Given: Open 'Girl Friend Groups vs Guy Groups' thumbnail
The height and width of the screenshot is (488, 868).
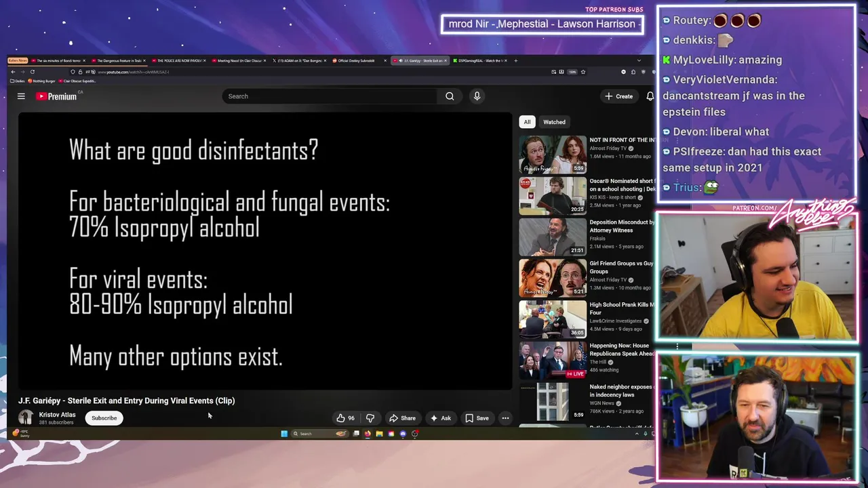Looking at the screenshot, I should tap(553, 278).
